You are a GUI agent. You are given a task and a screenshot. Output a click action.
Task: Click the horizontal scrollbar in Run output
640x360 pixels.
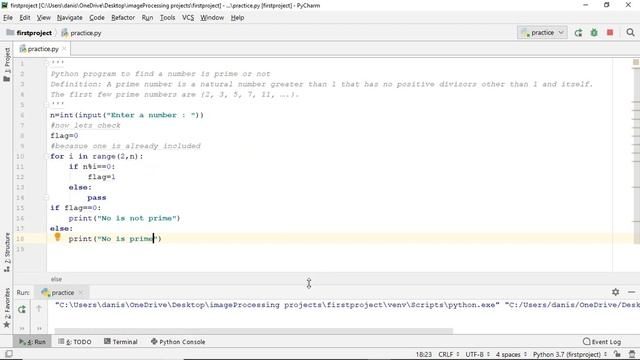[x=253, y=331]
